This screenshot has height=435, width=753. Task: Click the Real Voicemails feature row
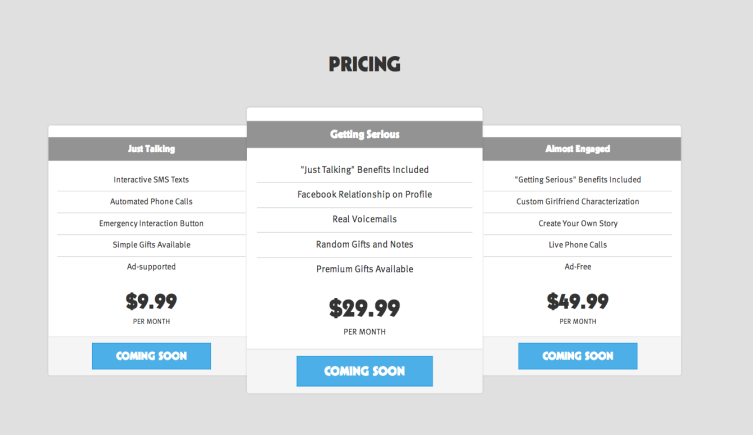(x=364, y=219)
